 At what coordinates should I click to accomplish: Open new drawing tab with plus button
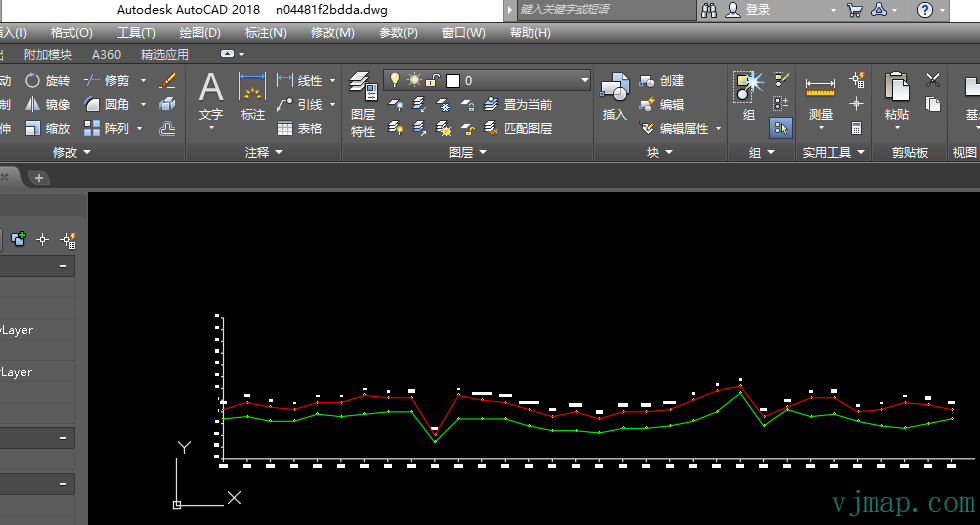pos(39,178)
